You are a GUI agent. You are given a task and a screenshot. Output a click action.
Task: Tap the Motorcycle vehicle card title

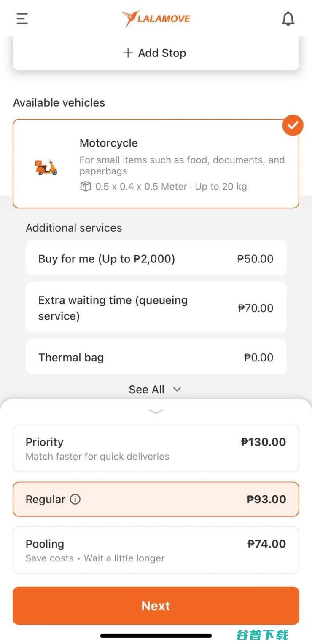(109, 143)
